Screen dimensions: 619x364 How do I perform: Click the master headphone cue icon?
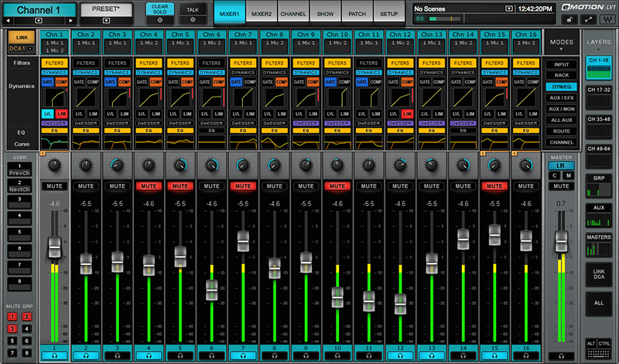pos(563,357)
